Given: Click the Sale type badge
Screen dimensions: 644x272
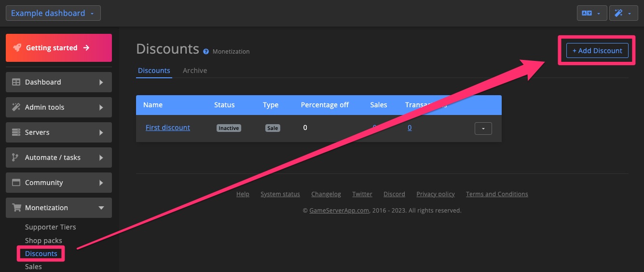Looking at the screenshot, I should 273,128.
